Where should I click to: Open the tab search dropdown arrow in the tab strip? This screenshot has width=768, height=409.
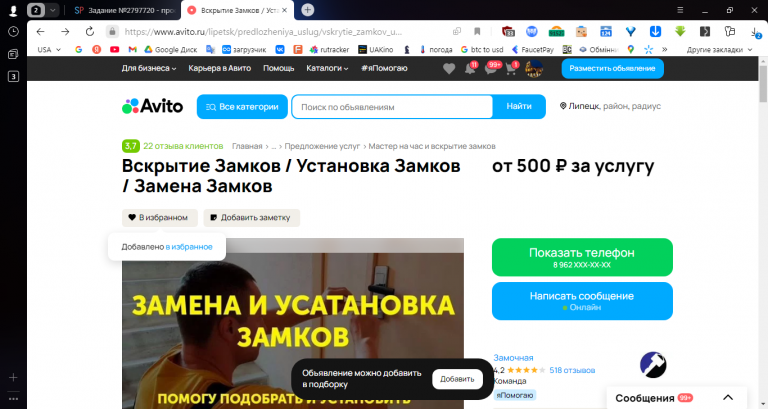tap(52, 10)
